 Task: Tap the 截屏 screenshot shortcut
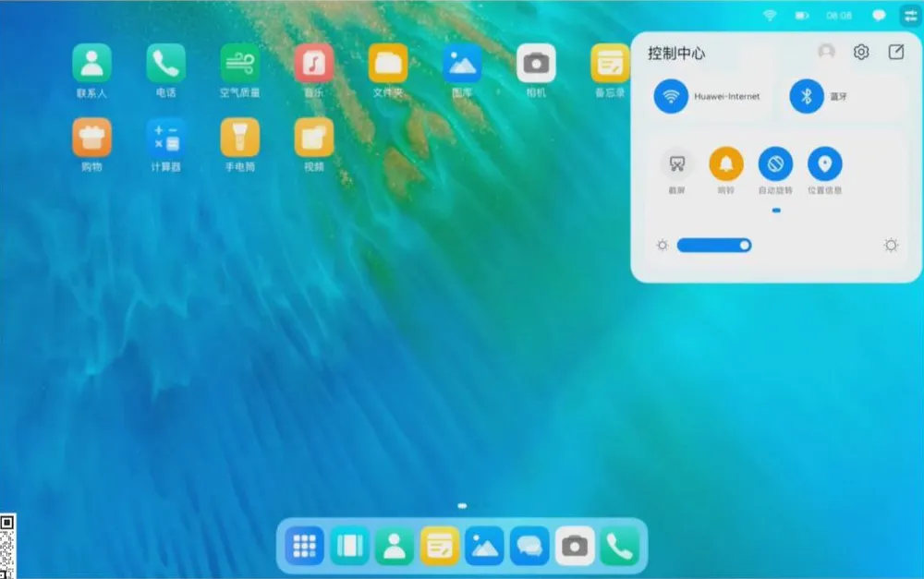pos(676,163)
